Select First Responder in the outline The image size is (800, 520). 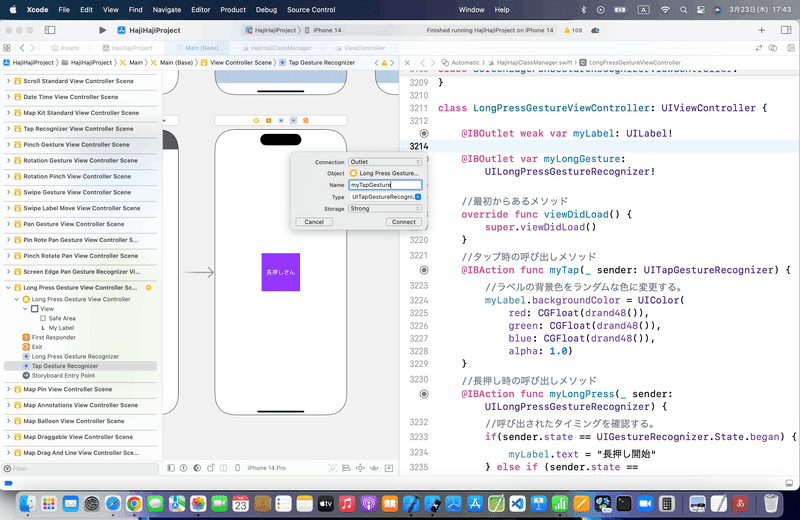[49, 337]
